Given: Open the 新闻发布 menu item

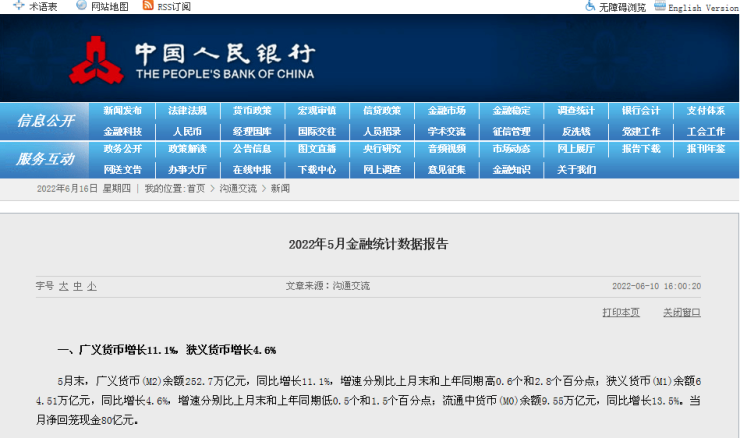Looking at the screenshot, I should pyautogui.click(x=123, y=110).
